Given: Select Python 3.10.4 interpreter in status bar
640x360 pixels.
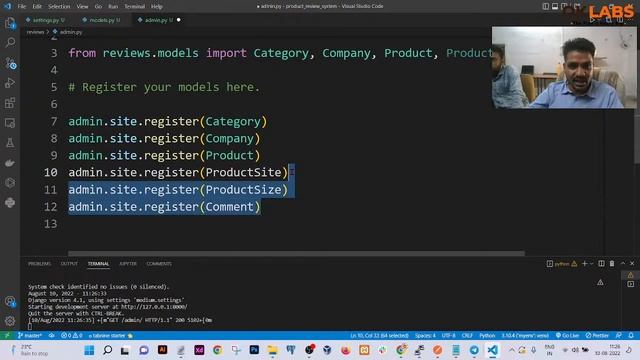Looking at the screenshot, I should coord(525,336).
